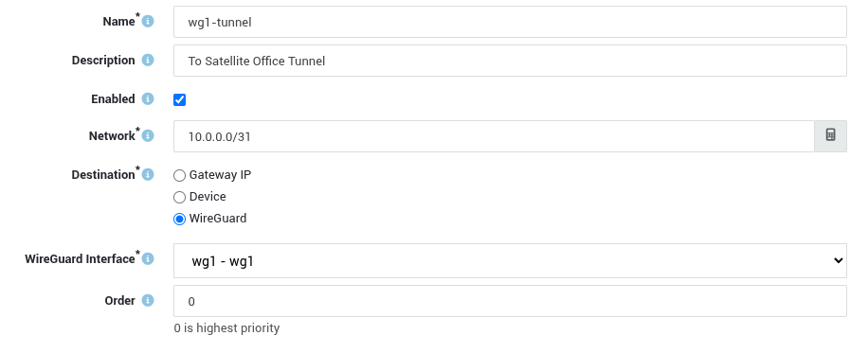Click the info icon next to Network
868x353 pixels.
tap(148, 136)
